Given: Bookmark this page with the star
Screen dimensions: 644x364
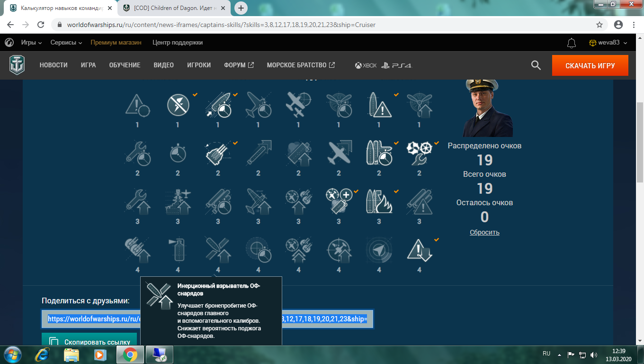Looking at the screenshot, I should click(599, 25).
